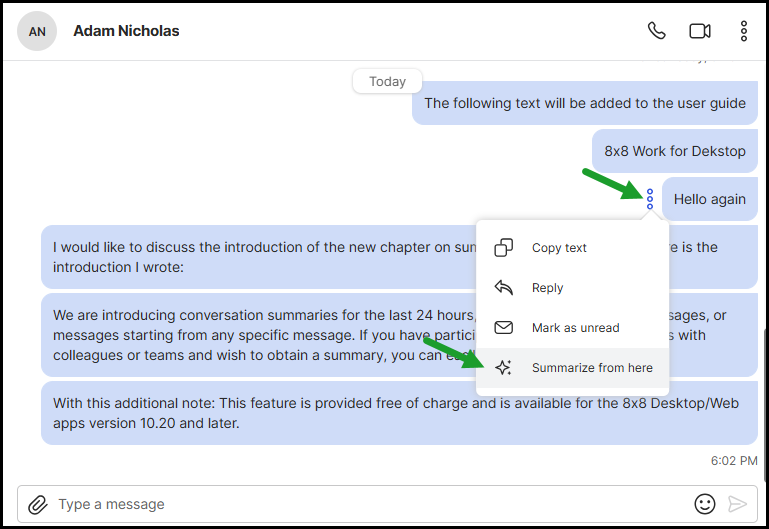This screenshot has width=769, height=529.
Task: Click the Today date label
Action: point(387,81)
